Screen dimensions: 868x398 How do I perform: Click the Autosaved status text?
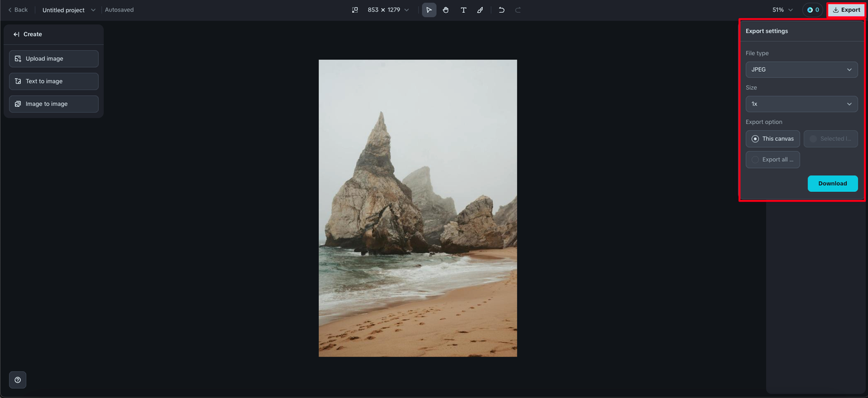[x=119, y=10]
